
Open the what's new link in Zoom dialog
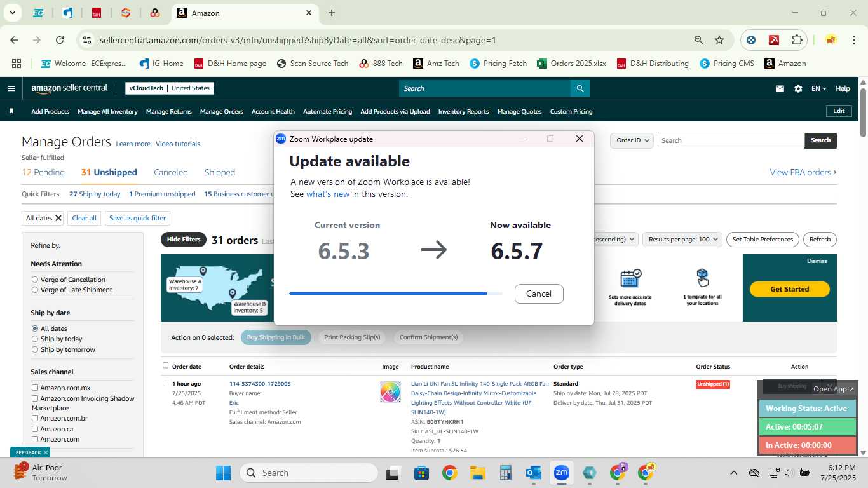tap(328, 194)
